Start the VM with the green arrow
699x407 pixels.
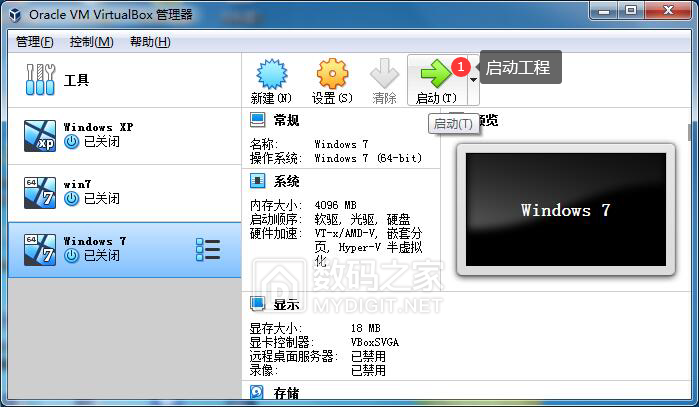point(436,75)
